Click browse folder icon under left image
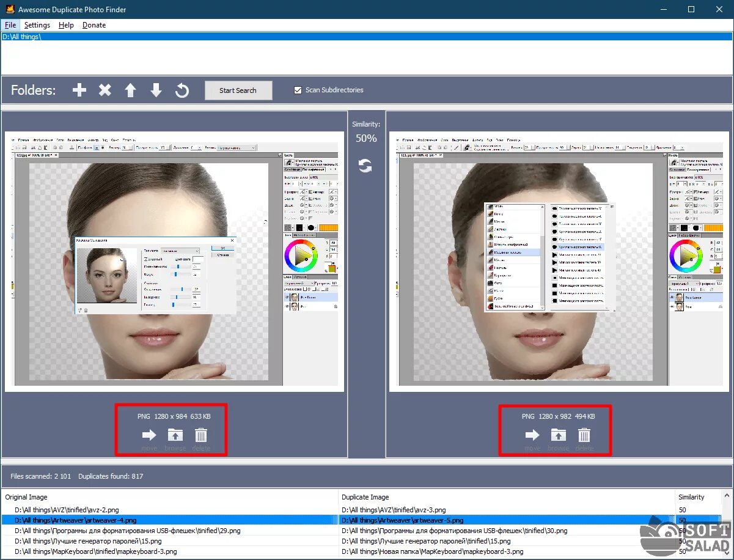734x560 pixels. tap(175, 435)
